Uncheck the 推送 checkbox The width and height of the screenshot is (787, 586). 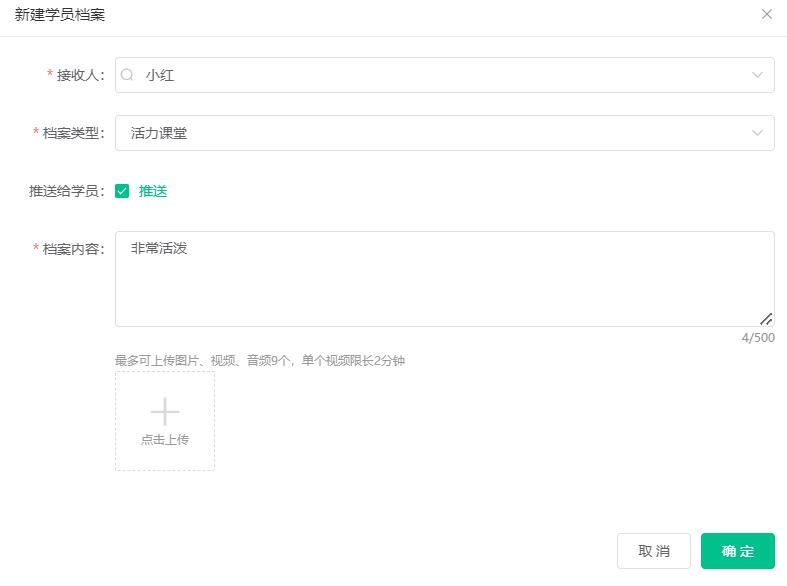122,191
